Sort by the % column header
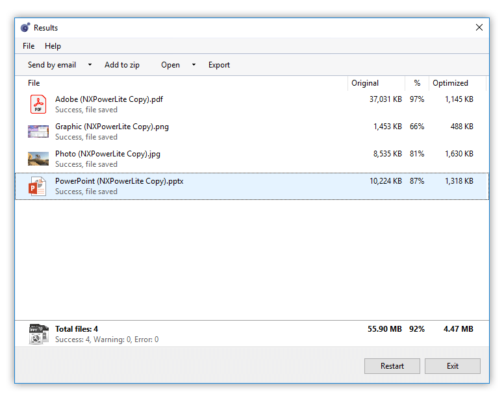 coord(417,83)
